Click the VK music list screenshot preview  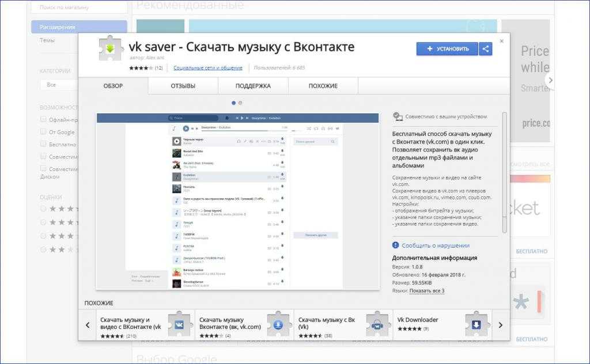[x=237, y=201]
